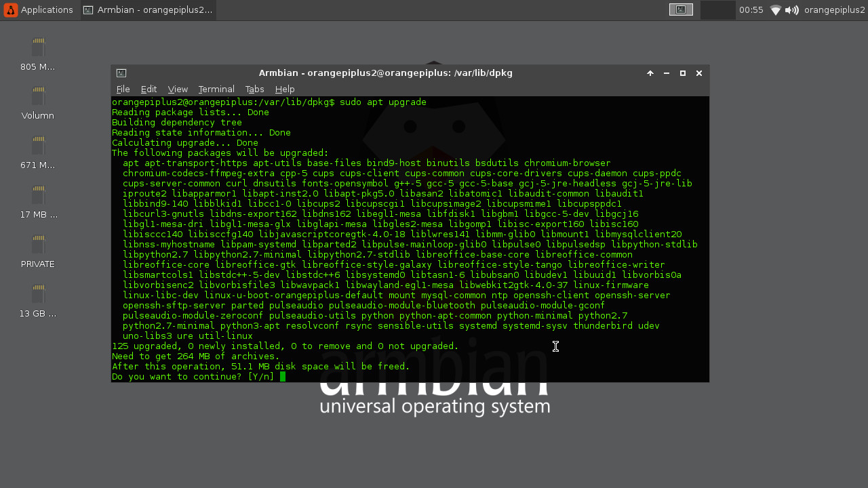868x488 pixels.
Task: Click the workspace switcher terminal thumbnail
Action: point(681,9)
